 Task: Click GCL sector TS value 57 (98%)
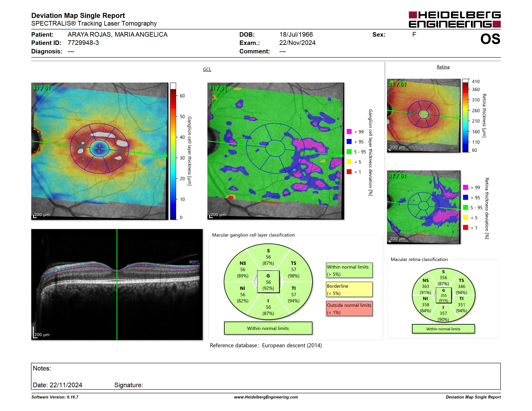coord(294,273)
